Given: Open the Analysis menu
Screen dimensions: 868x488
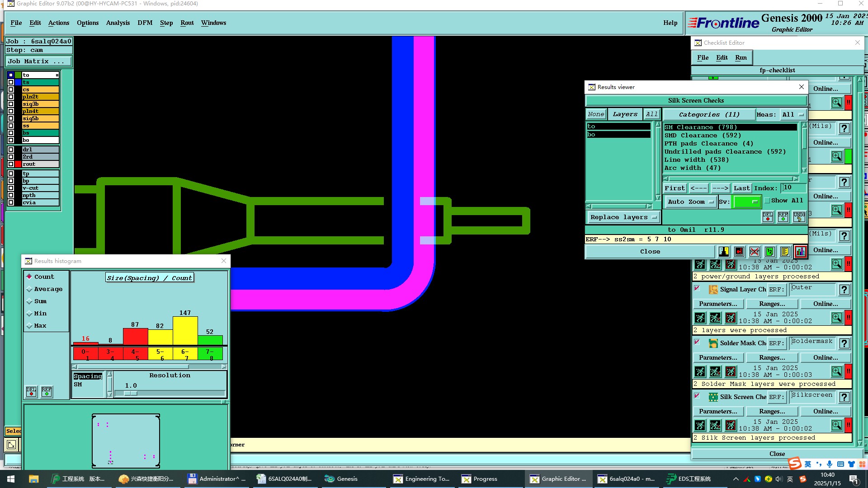Looking at the screenshot, I should coord(118,23).
